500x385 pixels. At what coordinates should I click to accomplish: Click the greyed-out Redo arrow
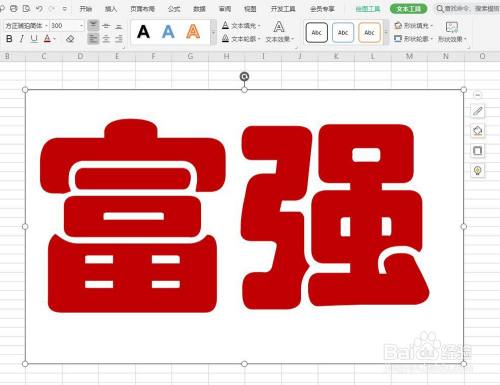pyautogui.click(x=52, y=9)
